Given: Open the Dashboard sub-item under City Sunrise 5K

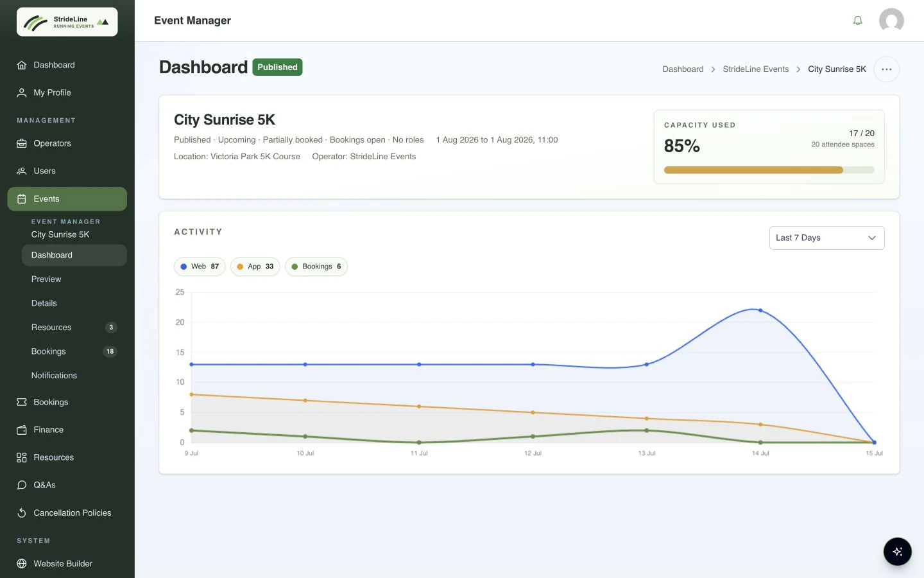Looking at the screenshot, I should coord(74,255).
